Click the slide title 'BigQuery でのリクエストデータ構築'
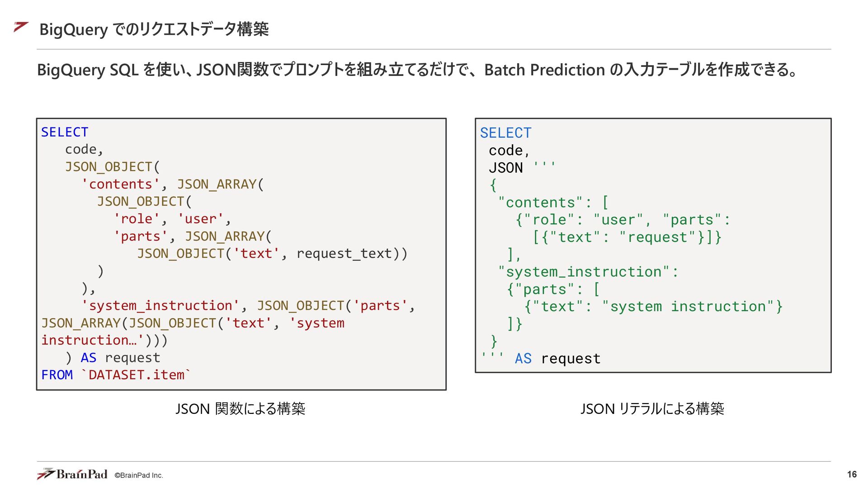The height and width of the screenshot is (488, 868). [154, 29]
